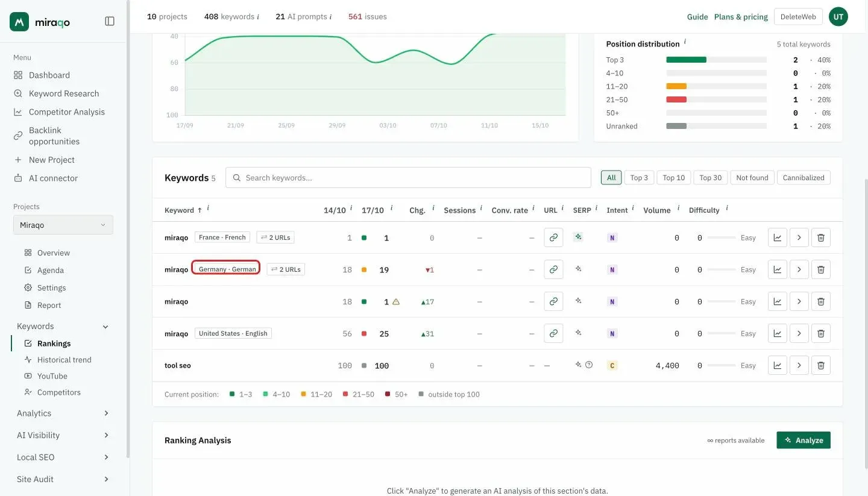The width and height of the screenshot is (868, 496).
Task: Open details arrow for miraqo Germany row
Action: tap(799, 269)
